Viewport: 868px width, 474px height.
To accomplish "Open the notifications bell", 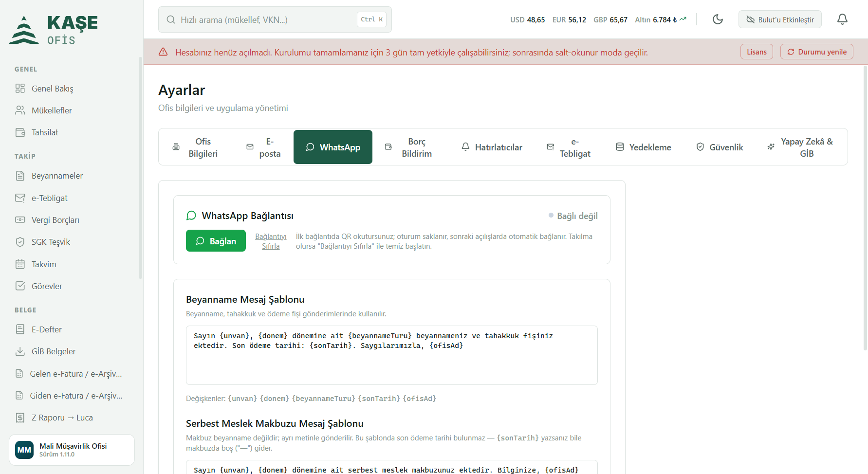I will coord(842,19).
